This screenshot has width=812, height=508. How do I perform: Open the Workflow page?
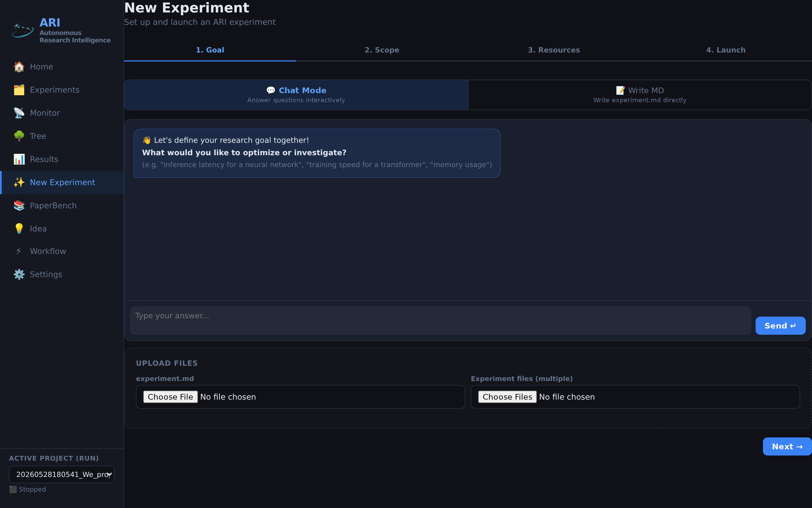(62, 251)
